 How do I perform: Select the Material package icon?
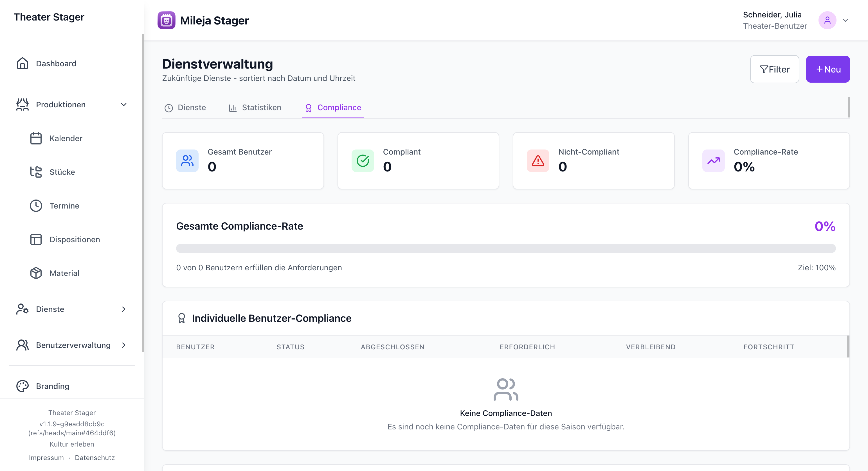pos(36,273)
